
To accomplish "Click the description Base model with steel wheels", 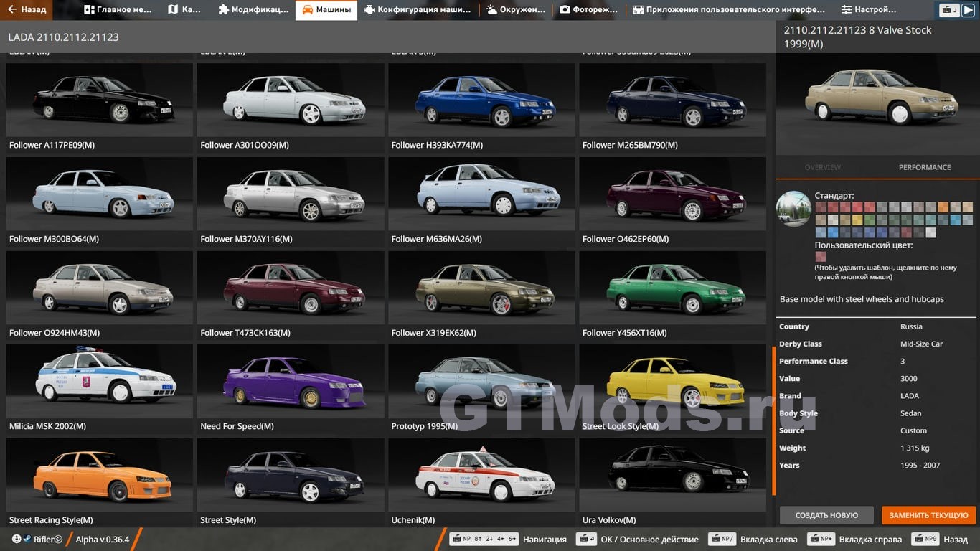I will pos(862,299).
